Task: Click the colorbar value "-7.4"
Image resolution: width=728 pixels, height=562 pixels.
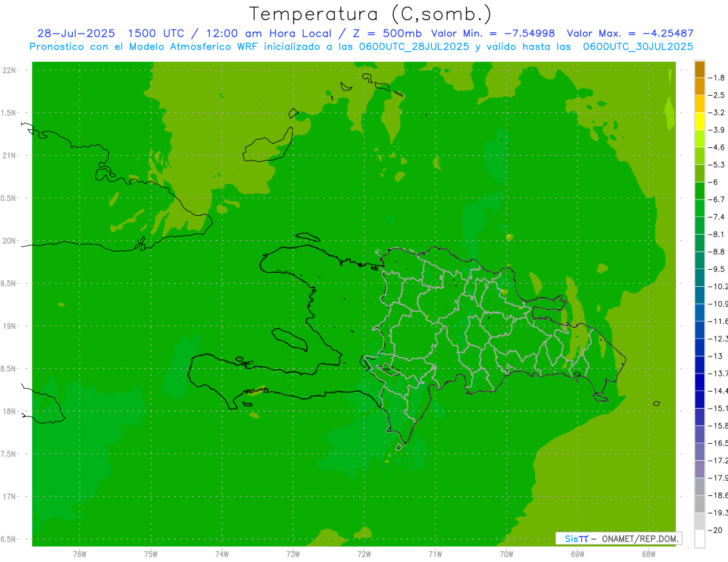Action: 717,216
